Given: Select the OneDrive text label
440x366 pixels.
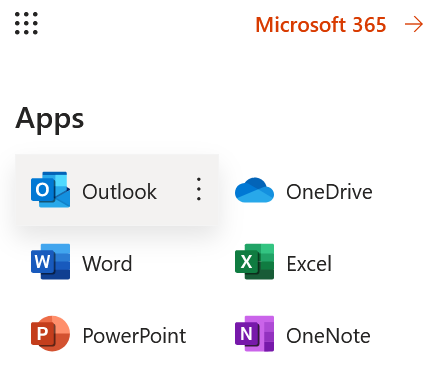Looking at the screenshot, I should pyautogui.click(x=329, y=192).
